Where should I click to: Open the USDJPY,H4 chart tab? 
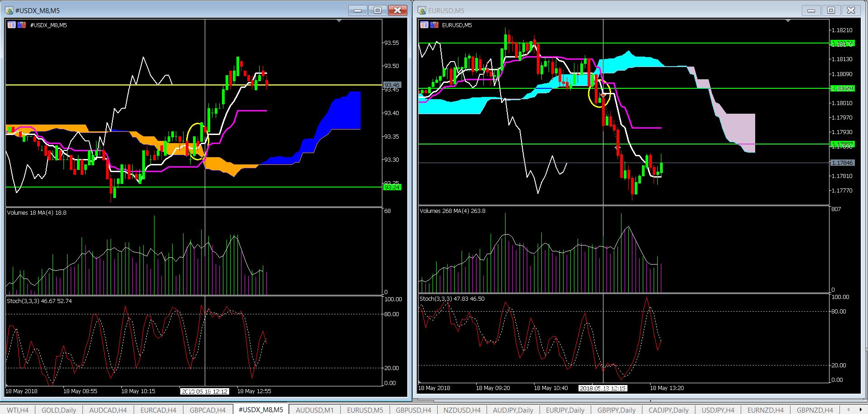tap(718, 409)
